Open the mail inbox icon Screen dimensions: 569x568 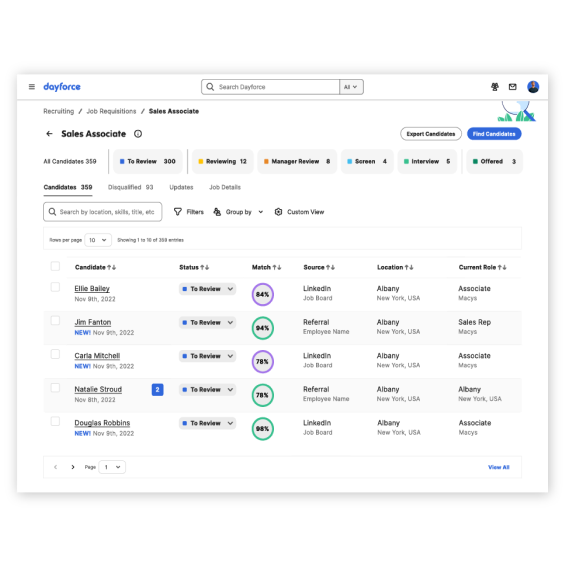(x=512, y=87)
